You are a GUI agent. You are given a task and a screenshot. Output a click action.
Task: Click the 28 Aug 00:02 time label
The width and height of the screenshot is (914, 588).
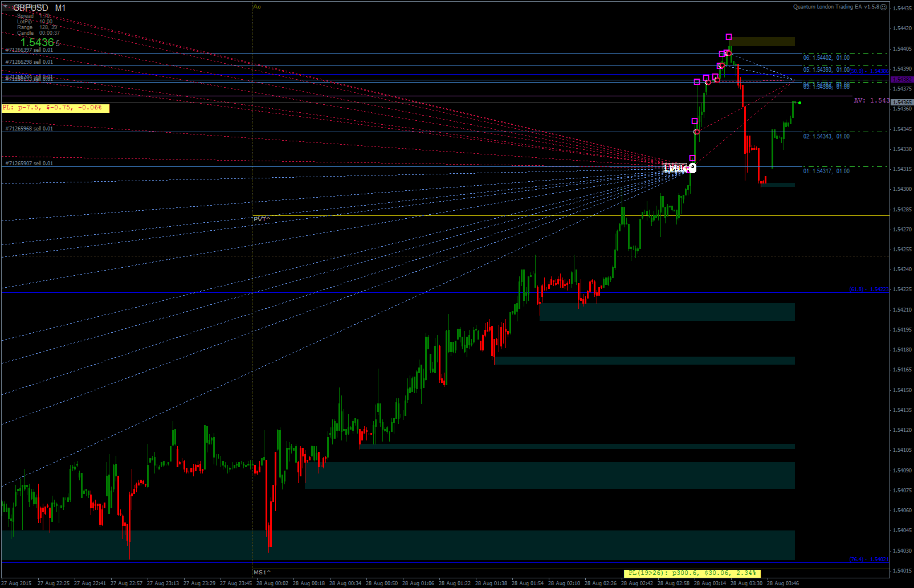click(x=272, y=583)
